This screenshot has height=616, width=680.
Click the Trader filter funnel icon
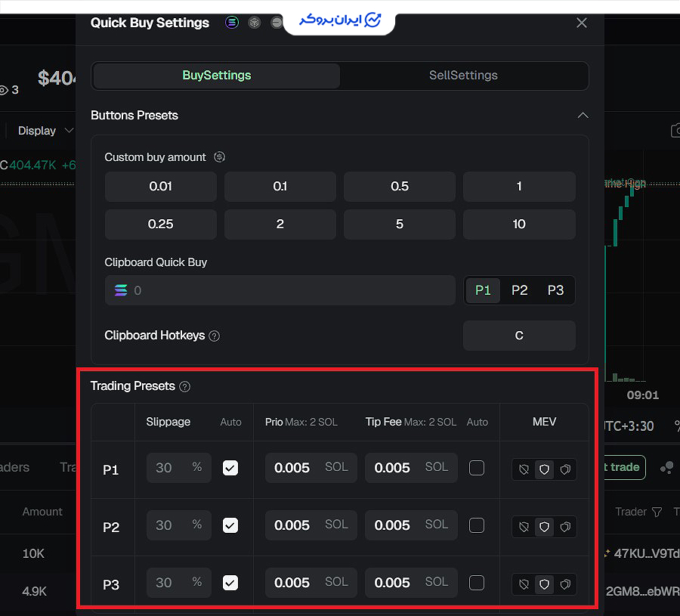(x=657, y=512)
